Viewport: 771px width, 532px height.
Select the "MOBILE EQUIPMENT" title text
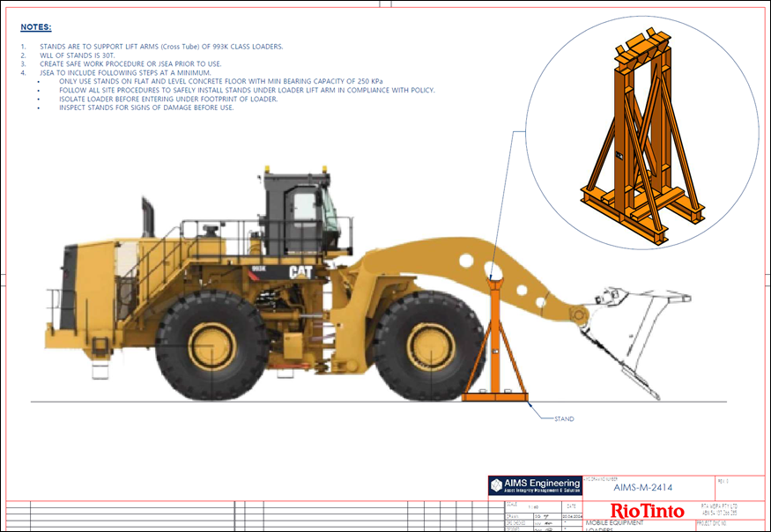point(614,522)
